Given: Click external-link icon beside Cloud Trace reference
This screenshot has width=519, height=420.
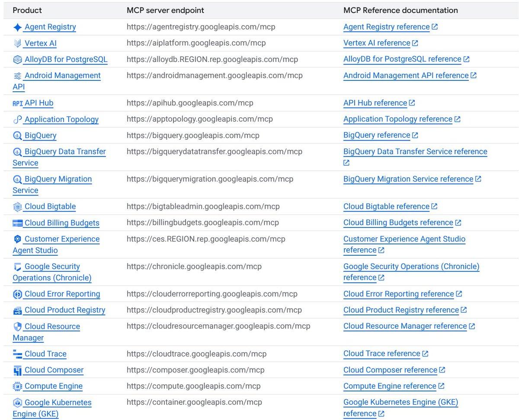Looking at the screenshot, I should [x=425, y=353].
